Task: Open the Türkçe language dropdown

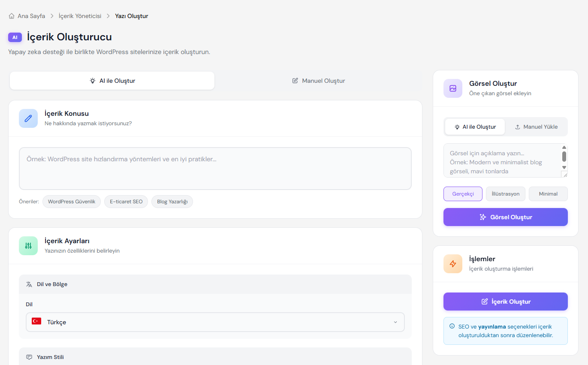Action: click(215, 322)
